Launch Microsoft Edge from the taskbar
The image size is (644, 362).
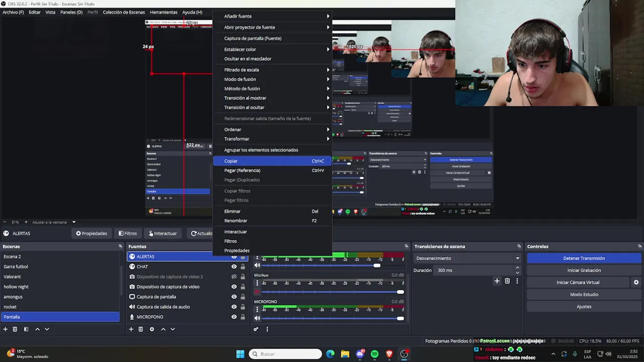click(x=331, y=354)
